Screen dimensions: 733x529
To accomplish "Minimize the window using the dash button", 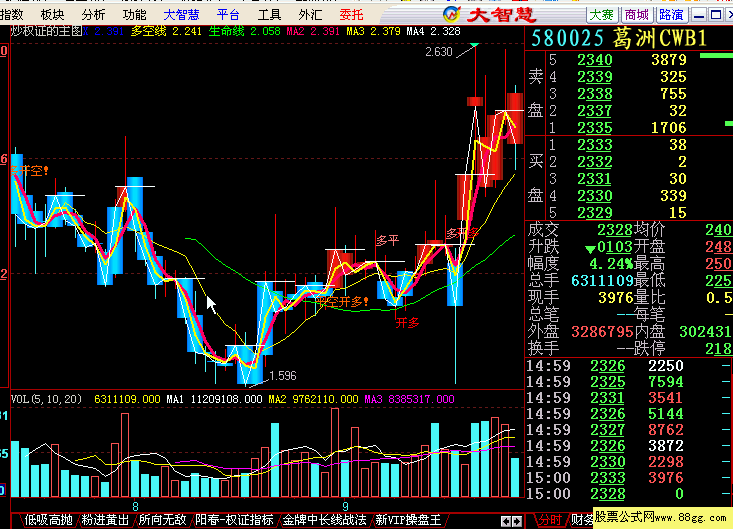I will [x=699, y=15].
